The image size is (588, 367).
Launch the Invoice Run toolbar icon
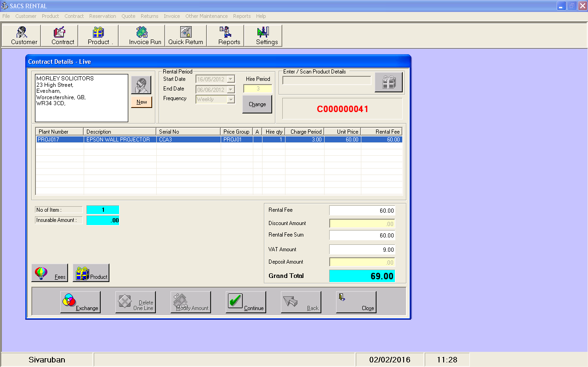(142, 36)
